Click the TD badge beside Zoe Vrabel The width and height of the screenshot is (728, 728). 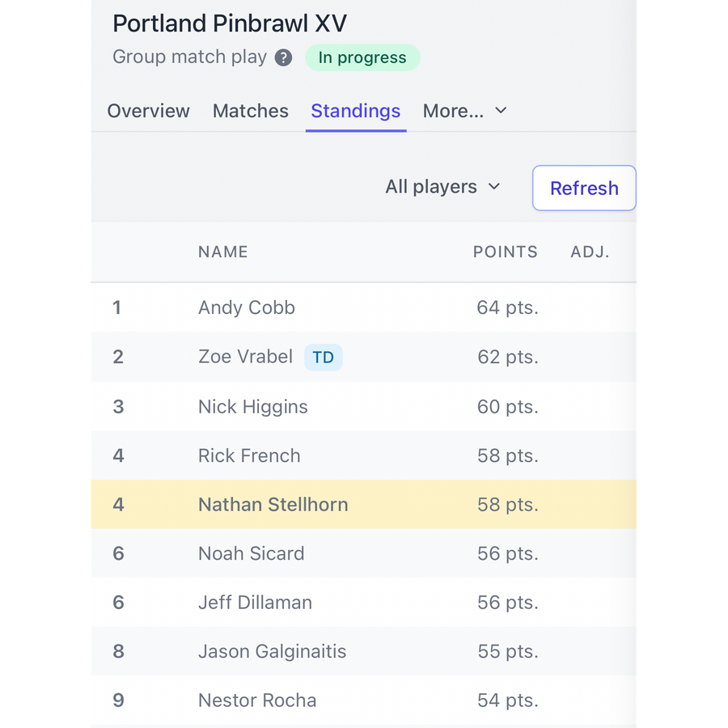point(323,357)
